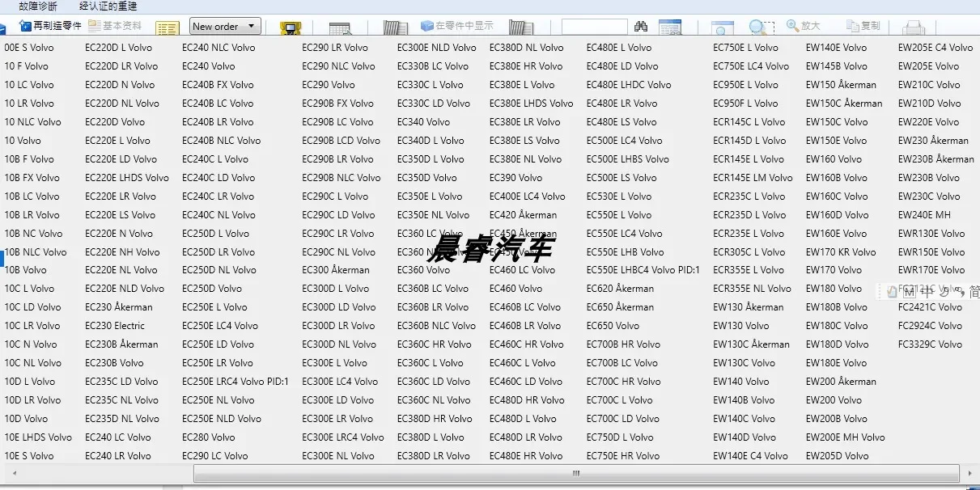The height and width of the screenshot is (490, 980).
Task: Select EC220E LHDS Volvo
Action: click(127, 178)
